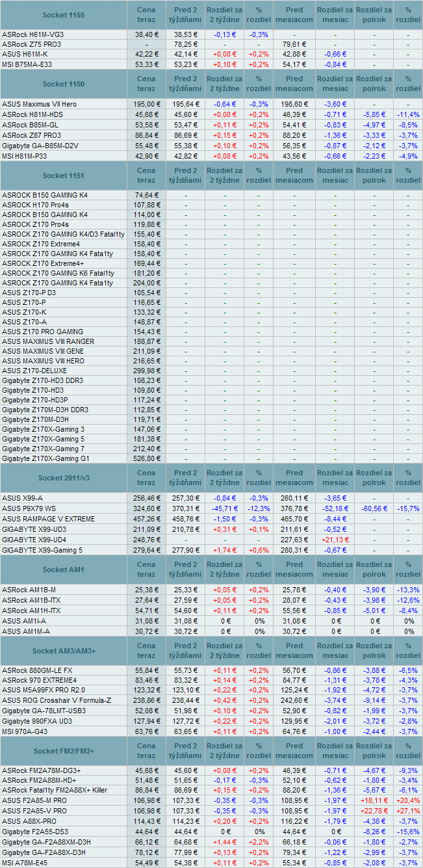This screenshot has height=868, width=423.
Task: Click the Gigabyte 990FXA UD3 row name
Action: [37, 721]
